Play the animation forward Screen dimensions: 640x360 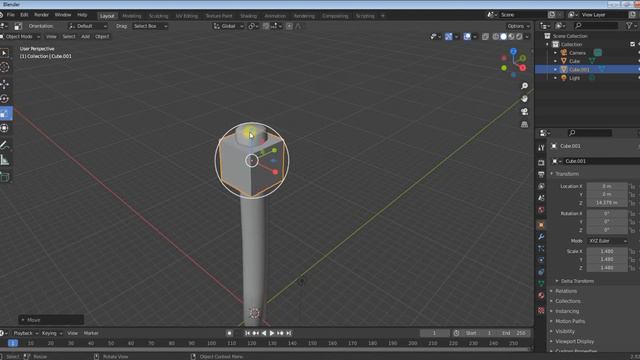click(x=272, y=333)
